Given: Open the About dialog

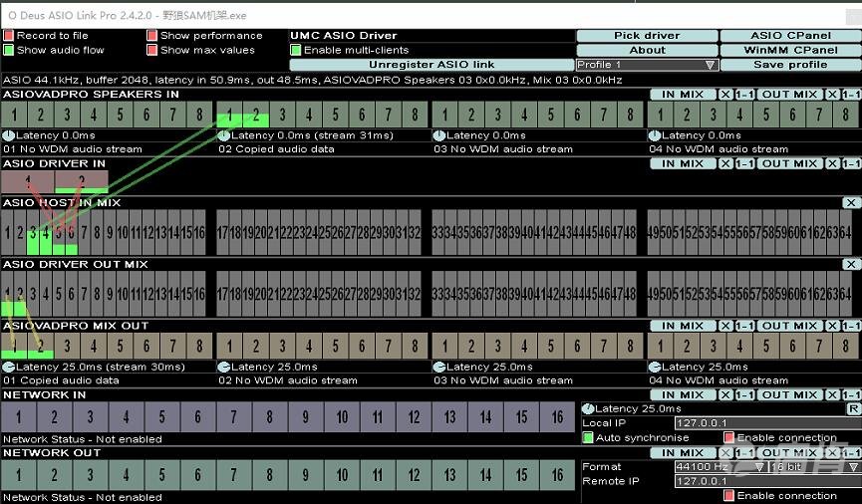Looking at the screenshot, I should [x=647, y=50].
